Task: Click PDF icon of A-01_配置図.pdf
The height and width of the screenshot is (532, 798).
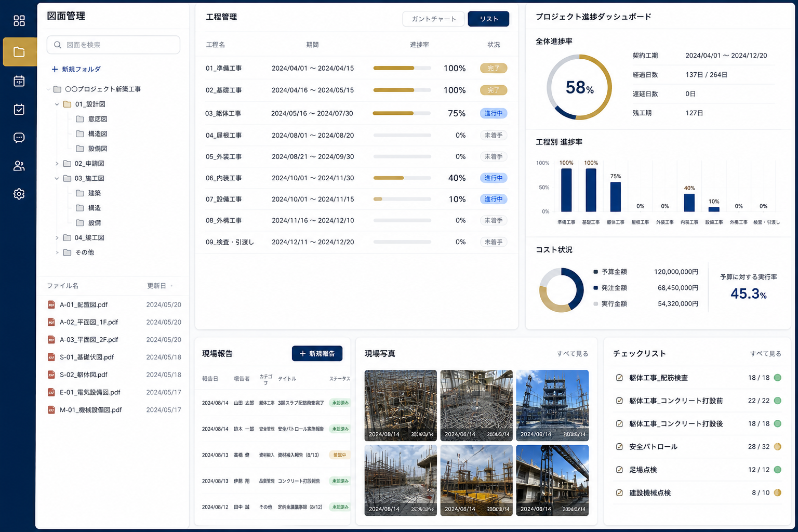Action: [51, 305]
